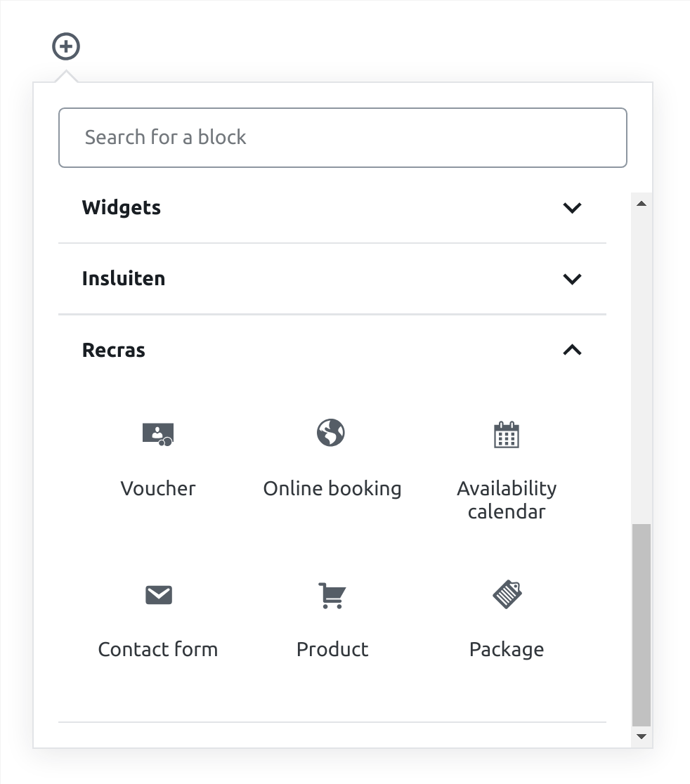Click the add block plus icon

tap(66, 46)
